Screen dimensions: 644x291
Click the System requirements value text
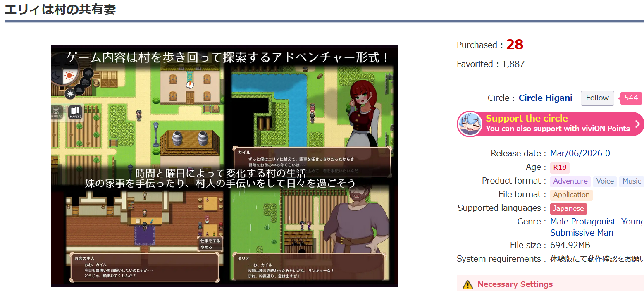tap(597, 259)
